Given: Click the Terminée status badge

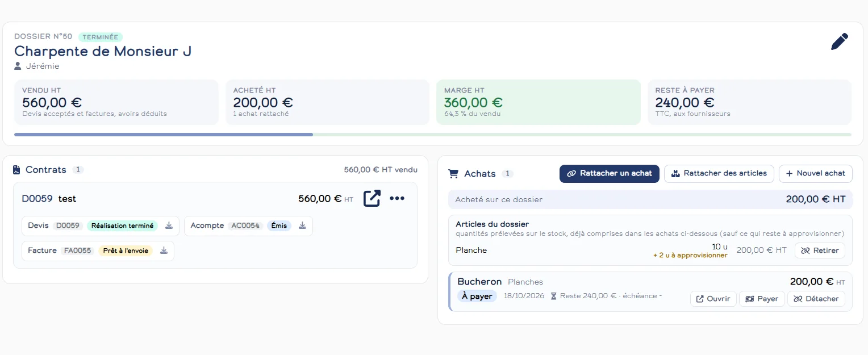Looking at the screenshot, I should pyautogui.click(x=101, y=37).
